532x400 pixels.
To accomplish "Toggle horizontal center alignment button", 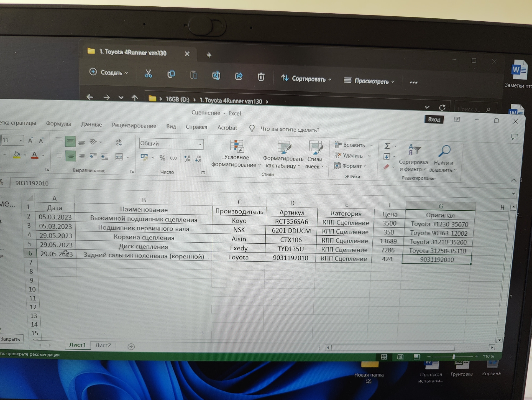I will 70,156.
